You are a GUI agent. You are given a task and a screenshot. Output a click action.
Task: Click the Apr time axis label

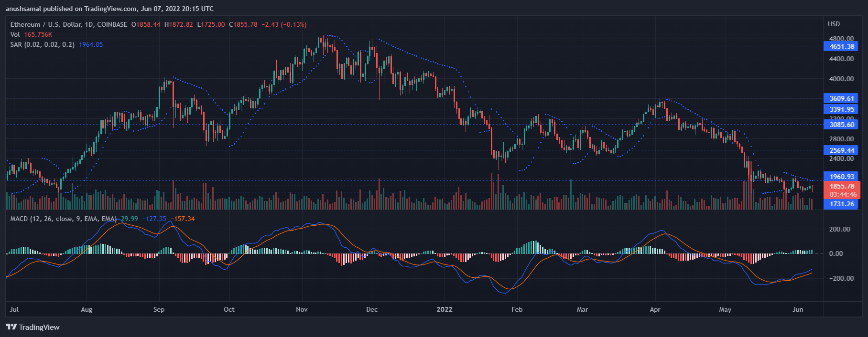tap(655, 309)
